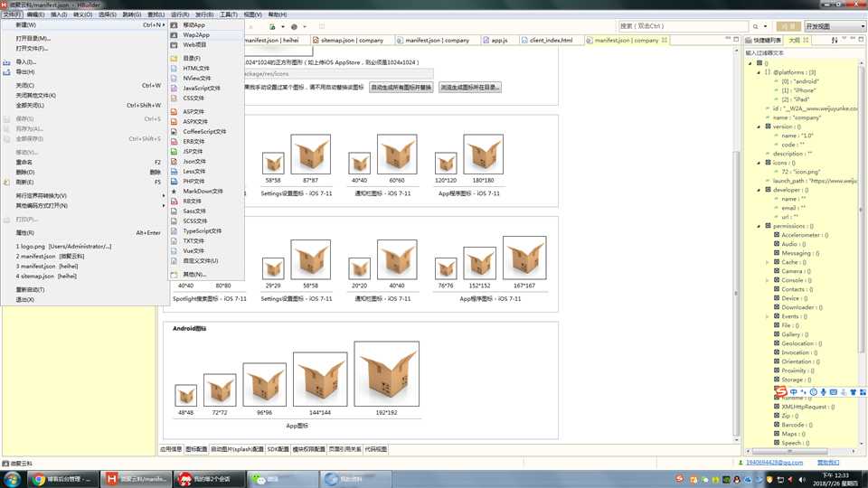Open the 编辑(E) menu in menu bar

pyautogui.click(x=36, y=14)
